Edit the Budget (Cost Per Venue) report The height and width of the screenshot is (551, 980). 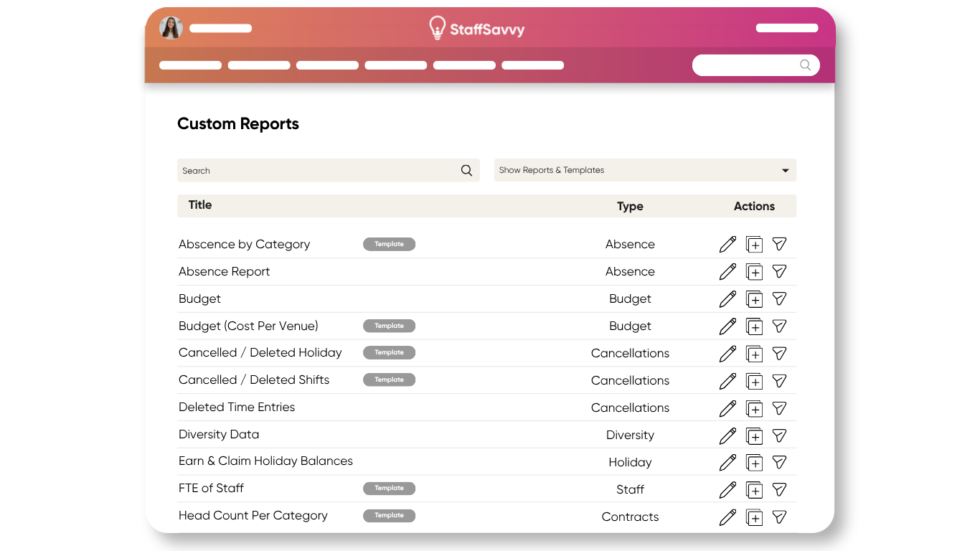click(727, 326)
